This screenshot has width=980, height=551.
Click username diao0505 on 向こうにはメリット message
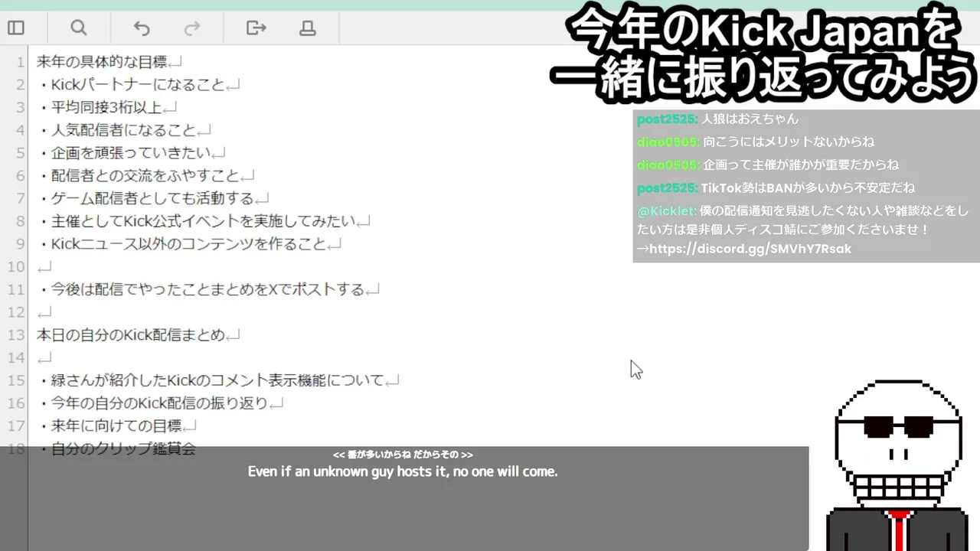click(668, 142)
